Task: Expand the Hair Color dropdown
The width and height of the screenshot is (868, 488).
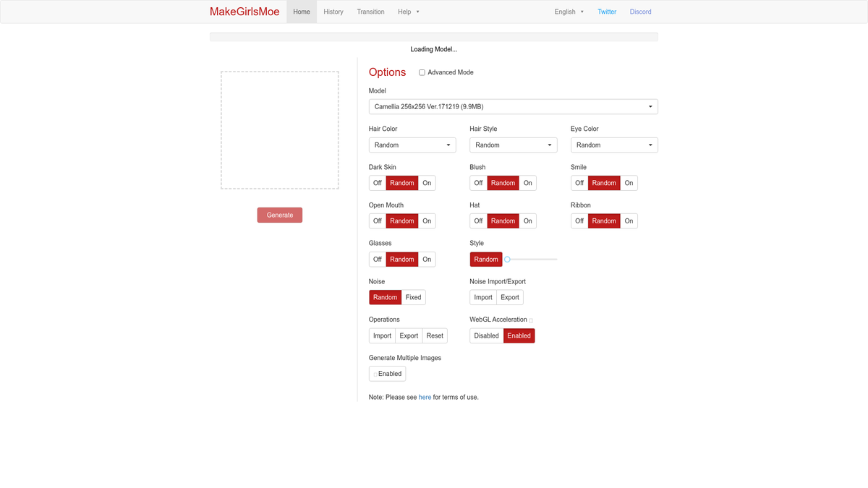Action: pos(412,145)
